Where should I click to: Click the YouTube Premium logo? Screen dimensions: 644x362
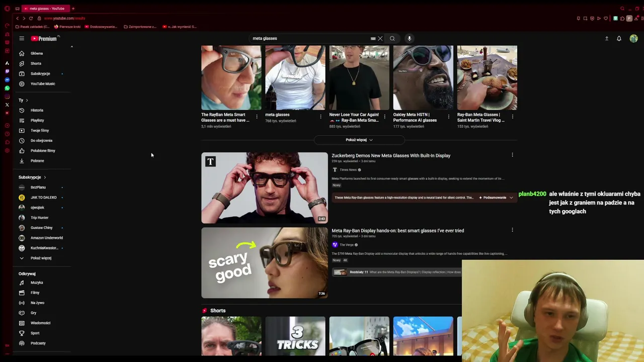[44, 38]
